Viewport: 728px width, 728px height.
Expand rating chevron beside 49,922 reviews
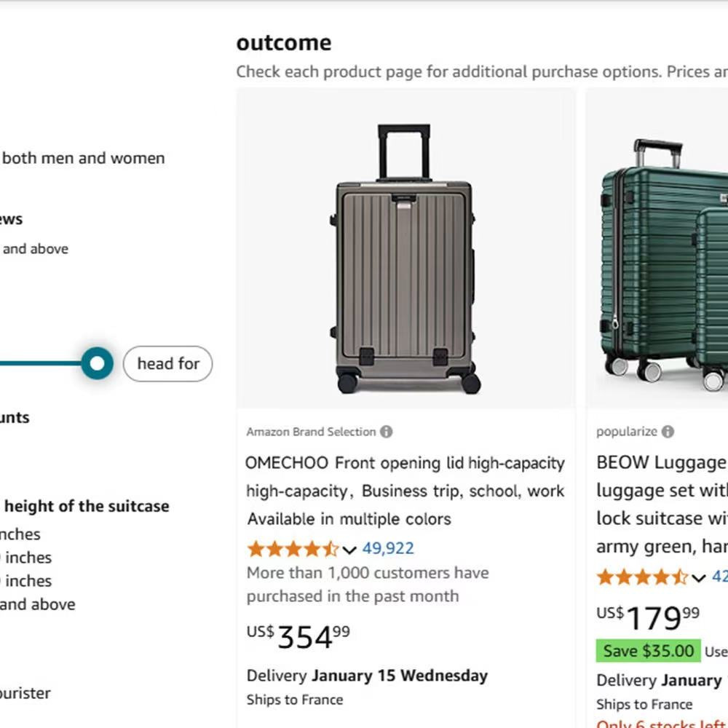[x=349, y=550]
